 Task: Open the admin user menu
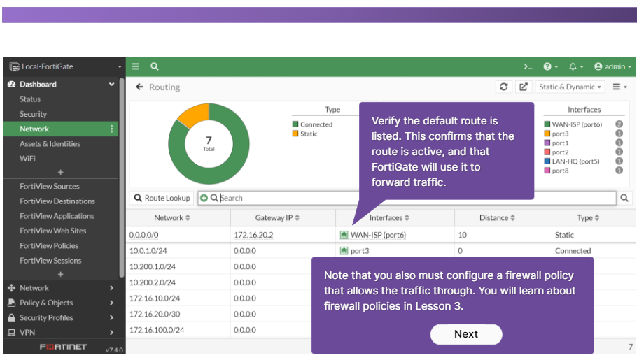pos(612,66)
